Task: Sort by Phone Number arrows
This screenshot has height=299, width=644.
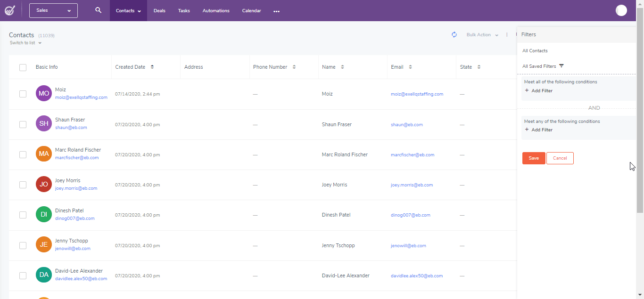Action: [294, 67]
